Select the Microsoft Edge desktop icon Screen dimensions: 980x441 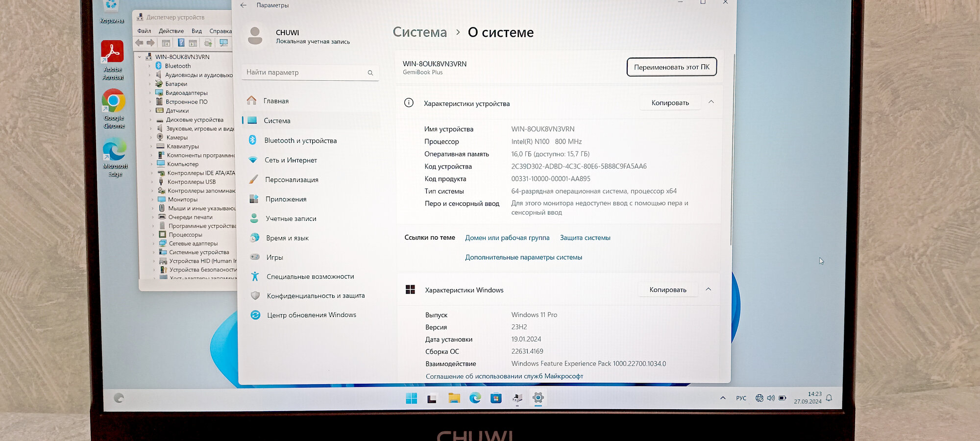pos(115,158)
